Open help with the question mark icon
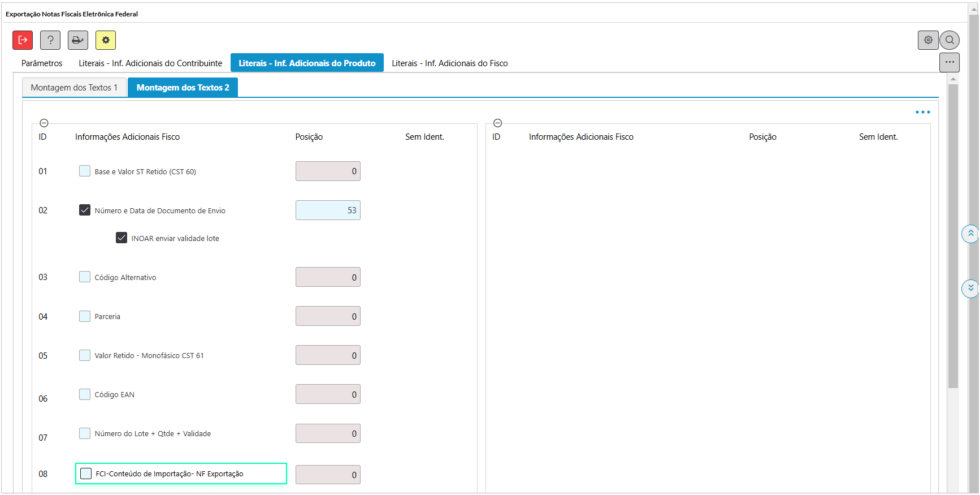The width and height of the screenshot is (980, 495). (x=50, y=40)
